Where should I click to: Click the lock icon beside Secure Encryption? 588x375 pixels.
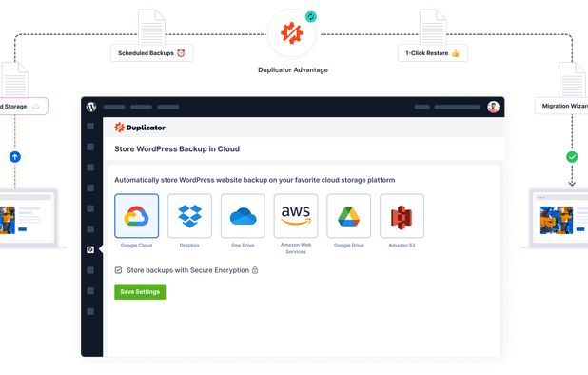[255, 270]
